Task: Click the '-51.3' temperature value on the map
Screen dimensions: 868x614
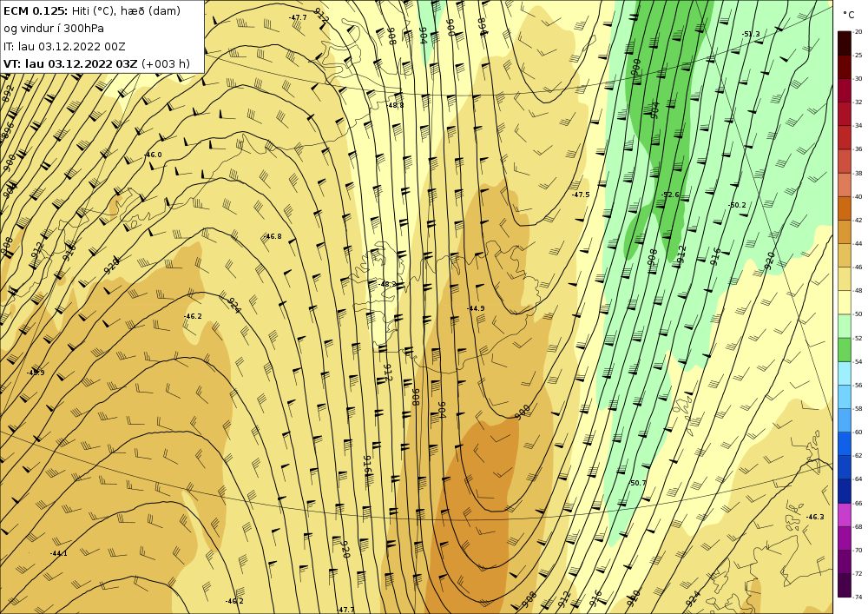Action: (x=751, y=34)
